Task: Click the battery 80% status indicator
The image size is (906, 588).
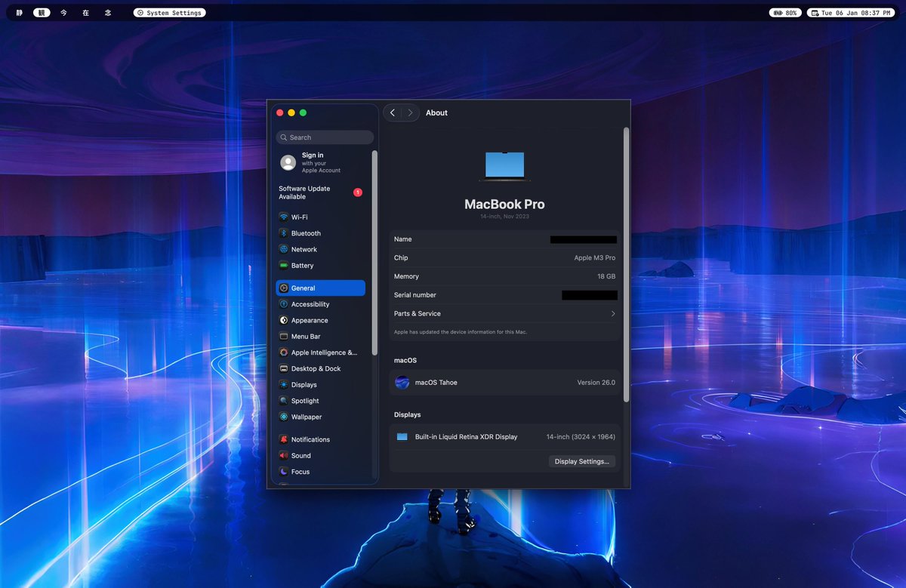Action: pos(784,13)
